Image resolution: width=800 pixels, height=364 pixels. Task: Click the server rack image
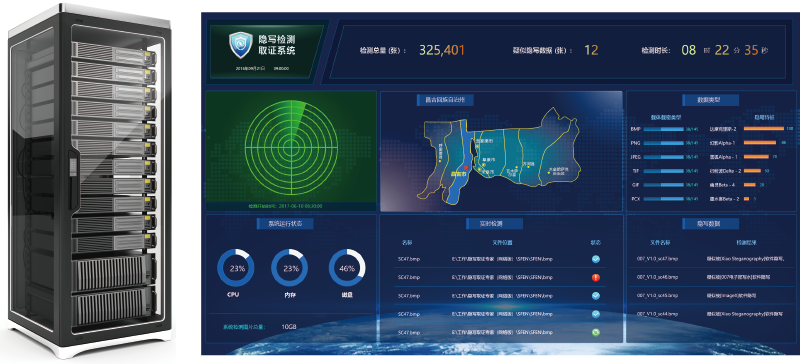(x=90, y=180)
